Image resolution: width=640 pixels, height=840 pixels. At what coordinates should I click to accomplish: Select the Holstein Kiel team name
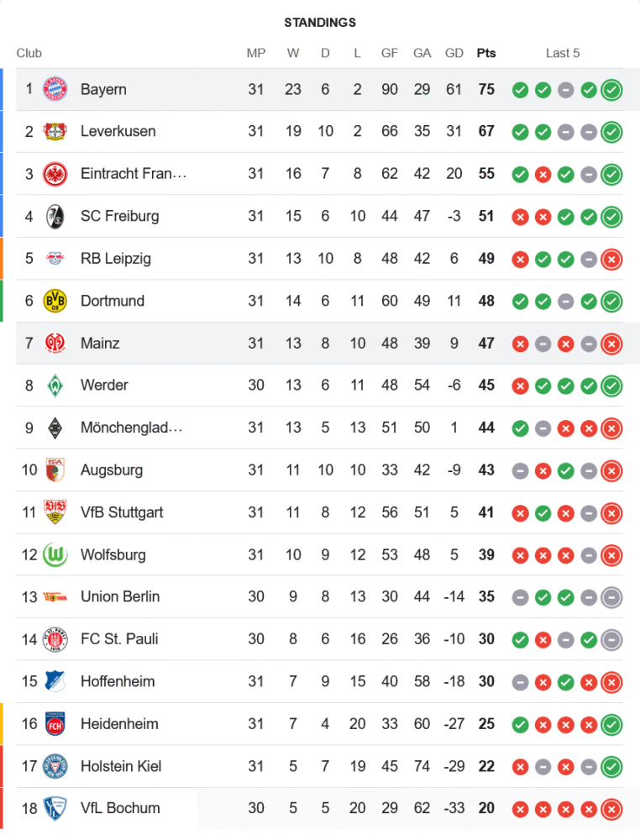click(x=121, y=766)
